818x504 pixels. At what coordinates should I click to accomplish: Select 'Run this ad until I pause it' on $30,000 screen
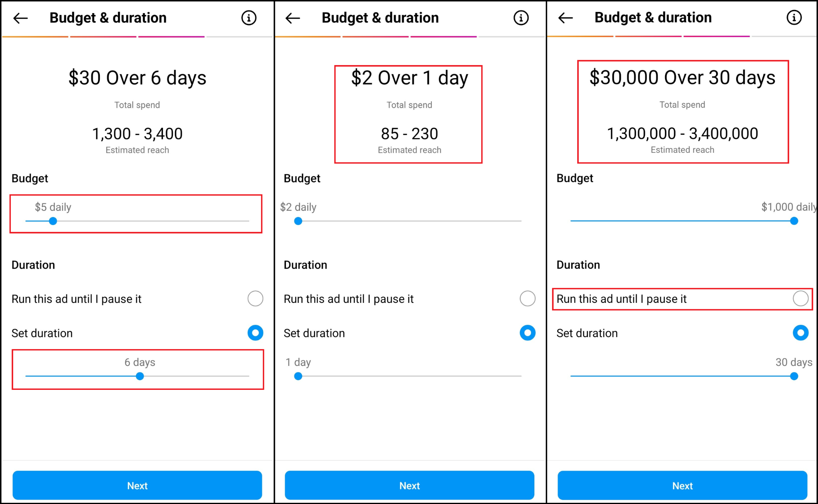pyautogui.click(x=800, y=298)
